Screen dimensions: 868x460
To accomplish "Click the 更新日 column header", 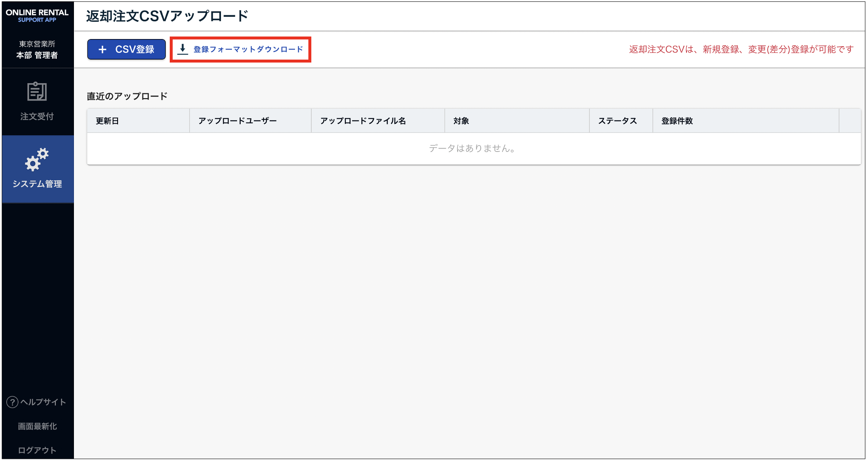I will pos(107,121).
